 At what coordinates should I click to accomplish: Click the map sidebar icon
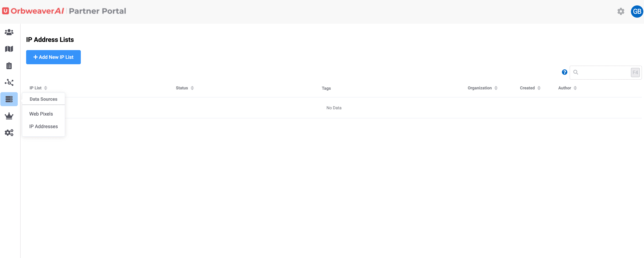click(9, 49)
